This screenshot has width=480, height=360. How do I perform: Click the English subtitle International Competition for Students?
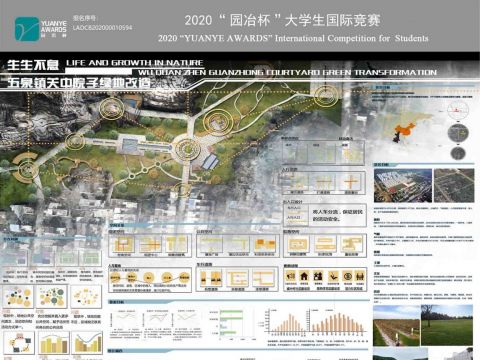pos(351,38)
